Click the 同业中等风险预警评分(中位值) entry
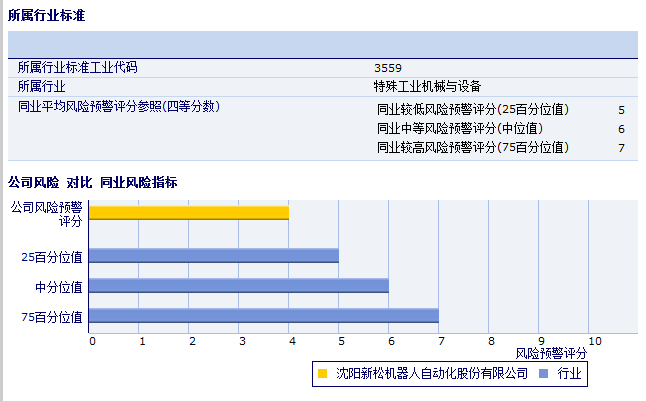 tap(460, 129)
